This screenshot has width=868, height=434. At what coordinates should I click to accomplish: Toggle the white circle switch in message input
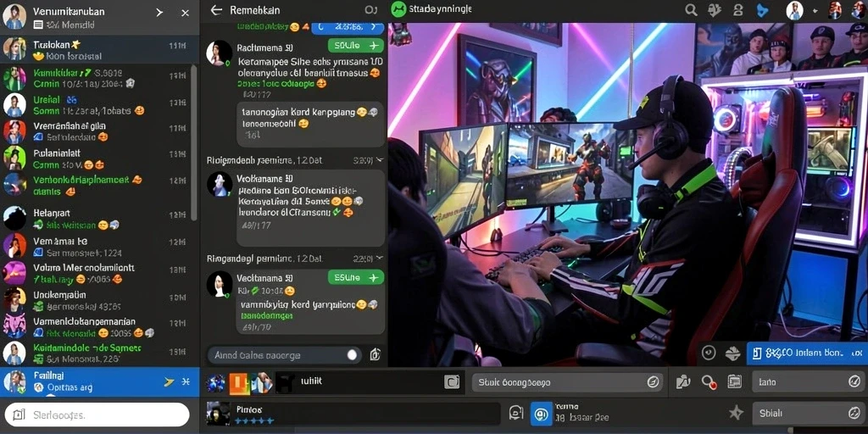coord(352,355)
